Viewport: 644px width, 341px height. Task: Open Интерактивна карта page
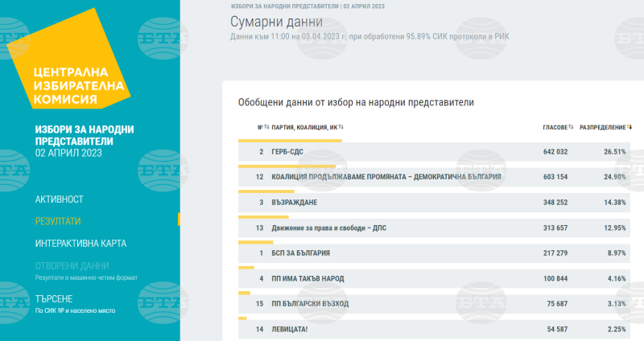tap(80, 243)
